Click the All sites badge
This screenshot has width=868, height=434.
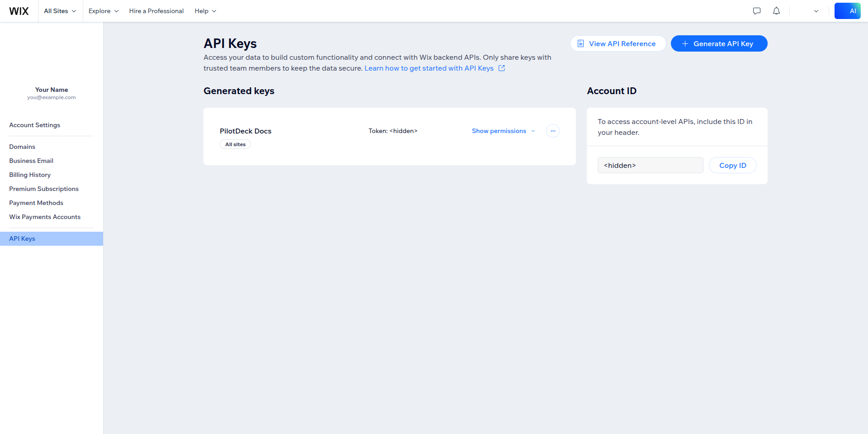(235, 144)
